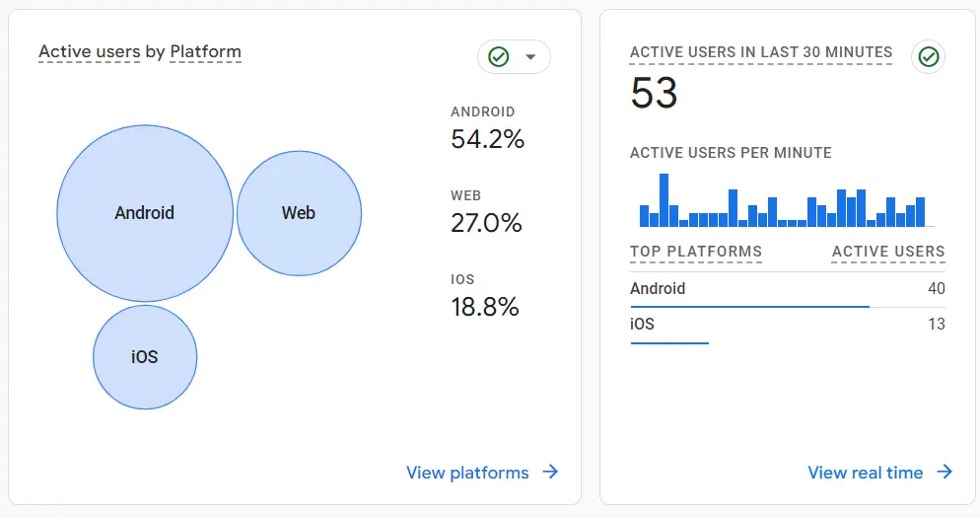Click the arrow icon beside View real time
The width and height of the screenshot is (980, 518).
pos(945,472)
